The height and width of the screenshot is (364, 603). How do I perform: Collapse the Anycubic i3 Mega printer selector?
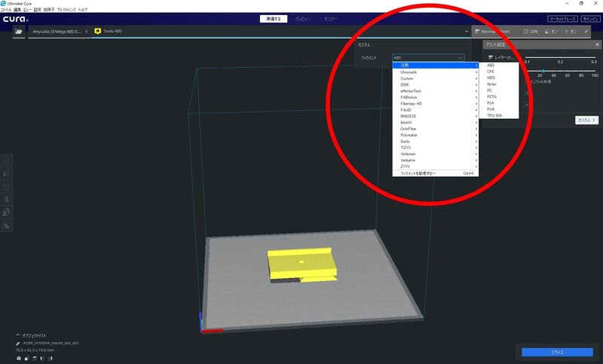click(87, 32)
